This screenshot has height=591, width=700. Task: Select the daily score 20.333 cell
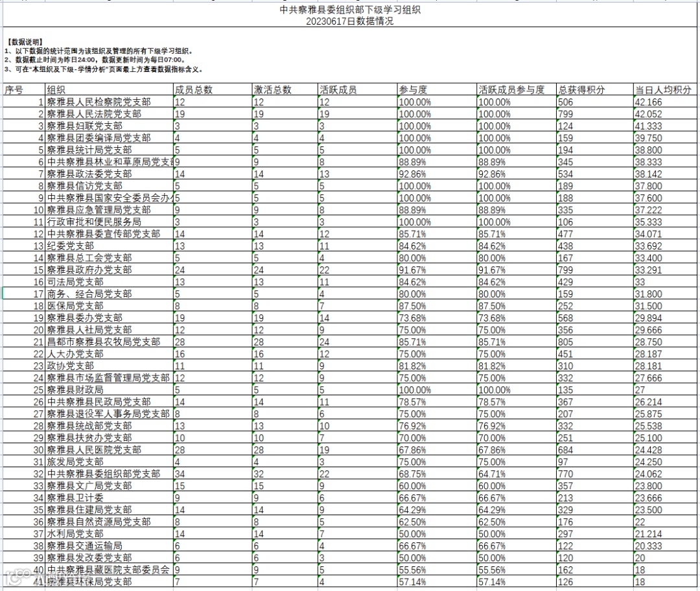tap(665, 546)
